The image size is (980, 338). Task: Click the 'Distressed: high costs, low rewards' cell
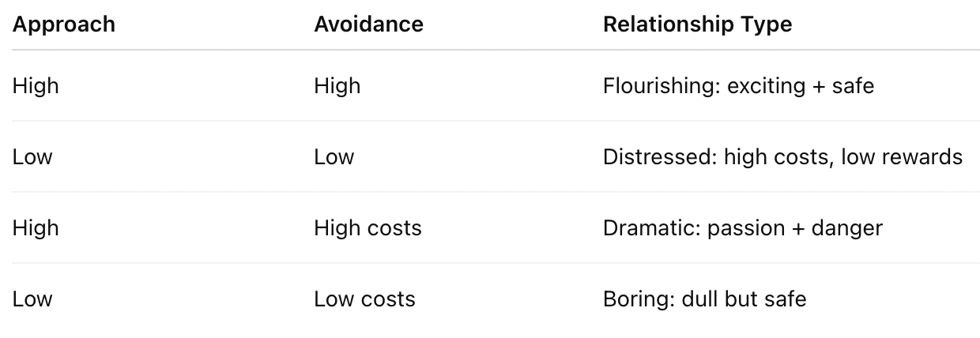tap(782, 156)
